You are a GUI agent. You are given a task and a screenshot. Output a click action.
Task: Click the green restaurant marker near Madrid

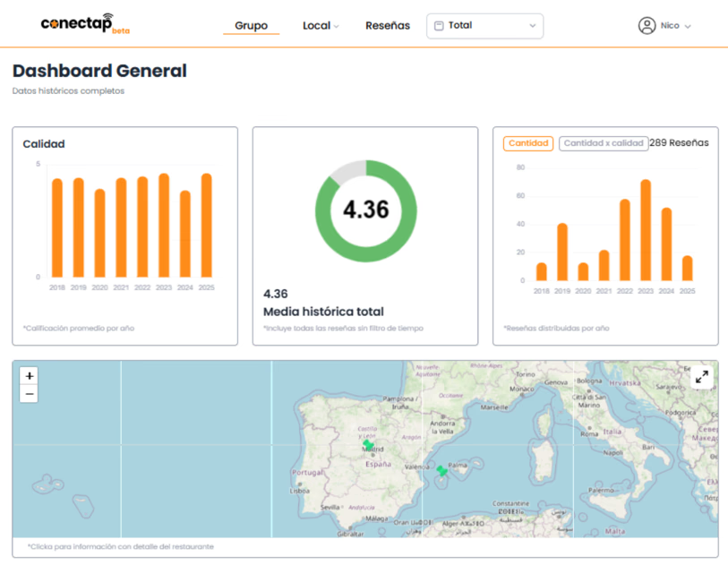[367, 444]
